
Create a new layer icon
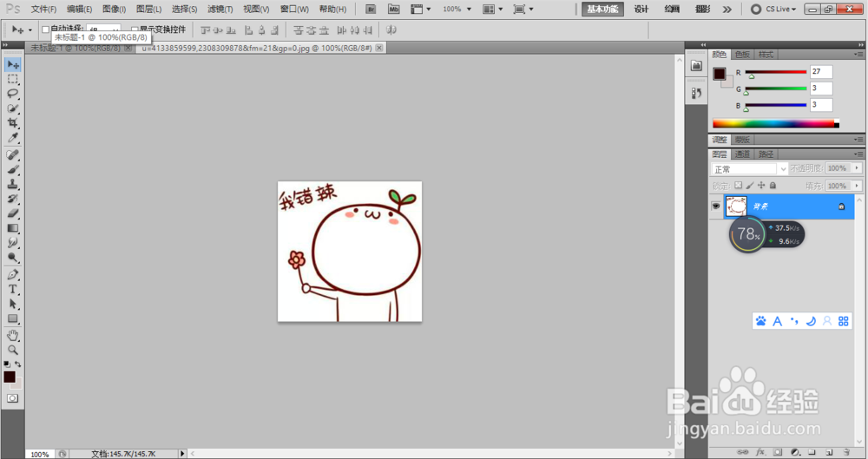click(x=829, y=452)
